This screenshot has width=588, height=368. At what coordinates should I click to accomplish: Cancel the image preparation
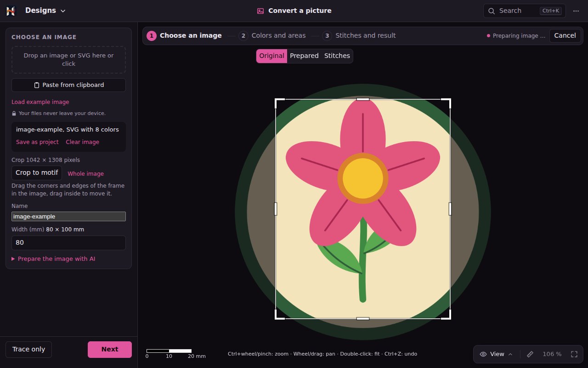[x=565, y=35]
